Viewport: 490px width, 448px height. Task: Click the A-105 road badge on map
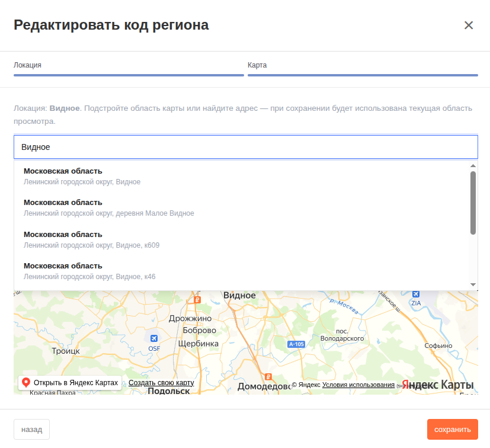pyautogui.click(x=296, y=344)
